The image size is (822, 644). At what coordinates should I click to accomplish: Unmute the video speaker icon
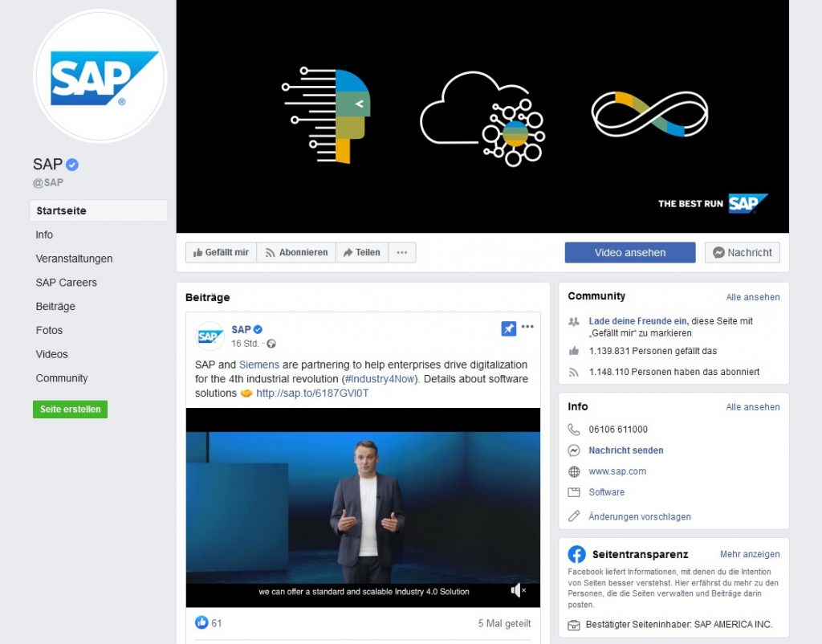coord(518,590)
